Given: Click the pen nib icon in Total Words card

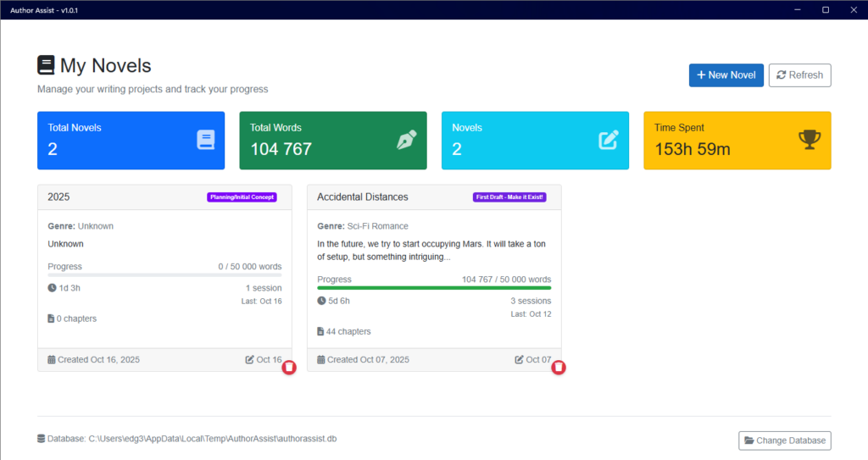Looking at the screenshot, I should 407,140.
